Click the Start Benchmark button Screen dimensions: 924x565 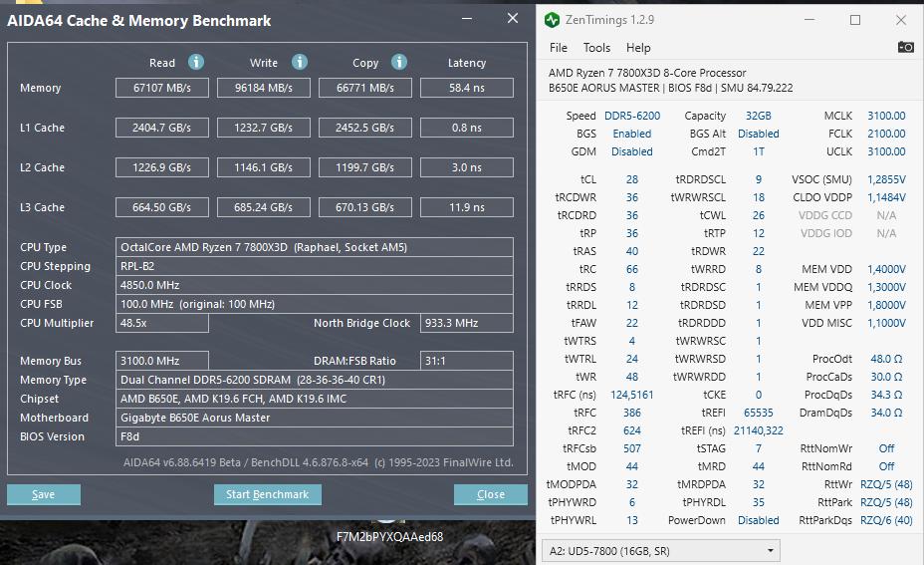pyautogui.click(x=268, y=494)
